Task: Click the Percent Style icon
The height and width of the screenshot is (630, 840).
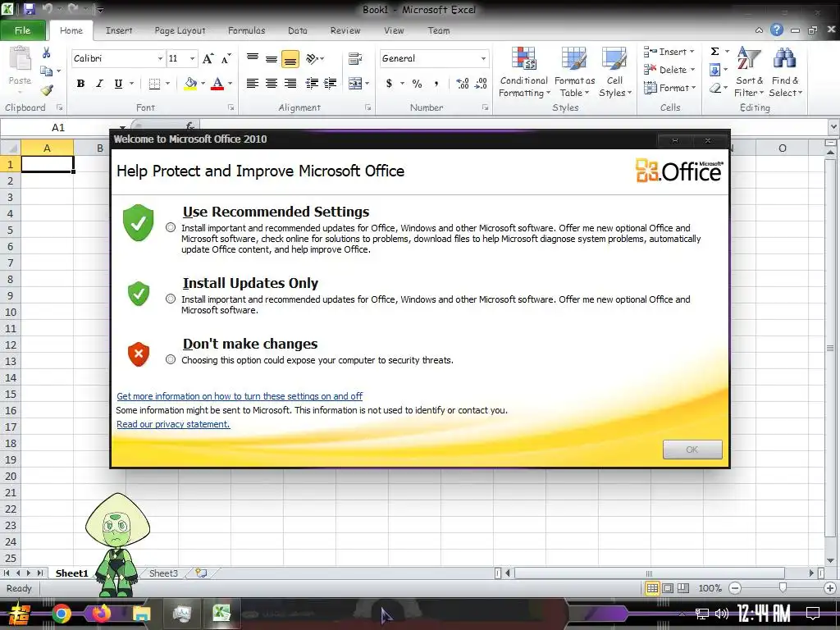Action: (418, 83)
